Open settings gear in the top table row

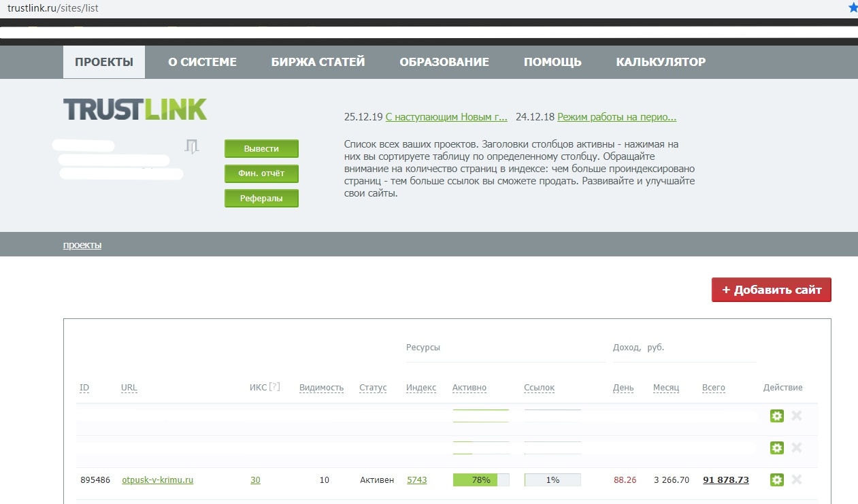pyautogui.click(x=776, y=416)
